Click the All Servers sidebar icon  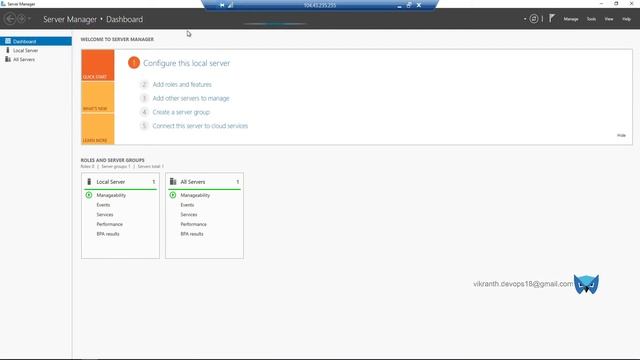[x=8, y=59]
